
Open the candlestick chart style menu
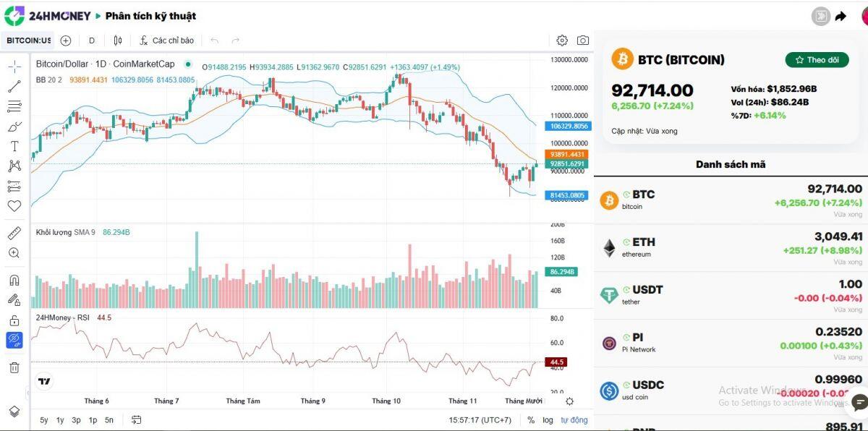click(x=119, y=40)
